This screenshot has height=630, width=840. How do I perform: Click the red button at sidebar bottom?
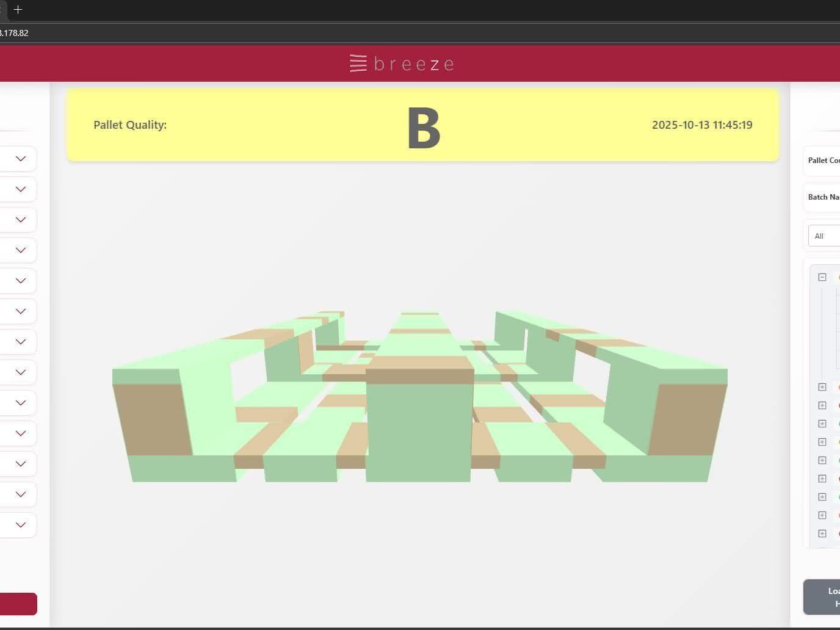coord(18,604)
